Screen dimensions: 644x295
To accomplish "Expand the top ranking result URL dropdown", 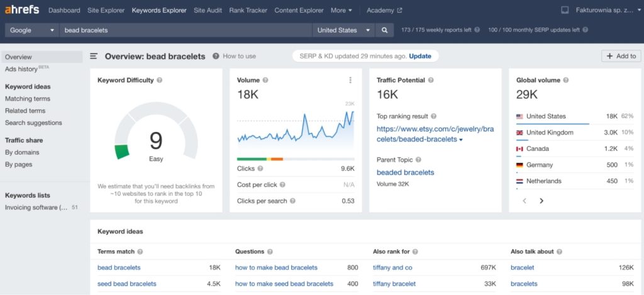I will [461, 140].
